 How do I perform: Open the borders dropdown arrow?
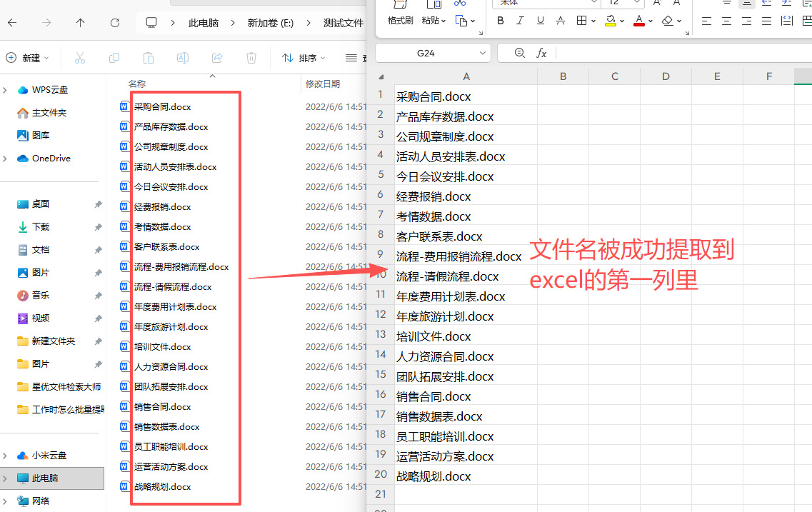tap(593, 21)
